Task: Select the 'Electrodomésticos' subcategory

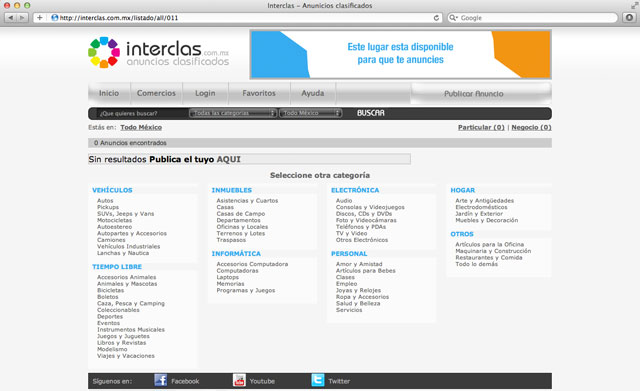Action: tap(482, 207)
